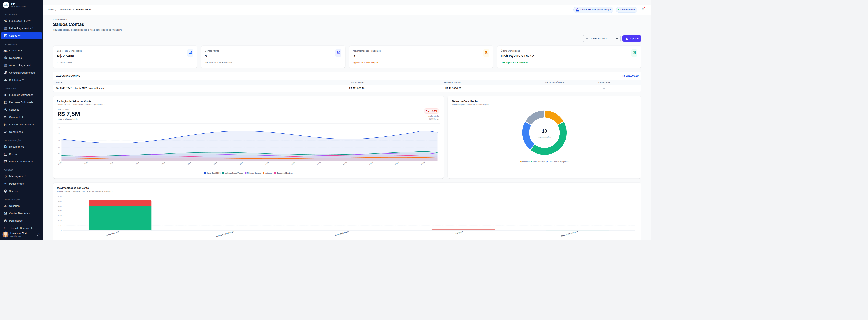Click blue total R$ 222.000,20 in Saldos header
The width and height of the screenshot is (868, 320).
click(631, 76)
